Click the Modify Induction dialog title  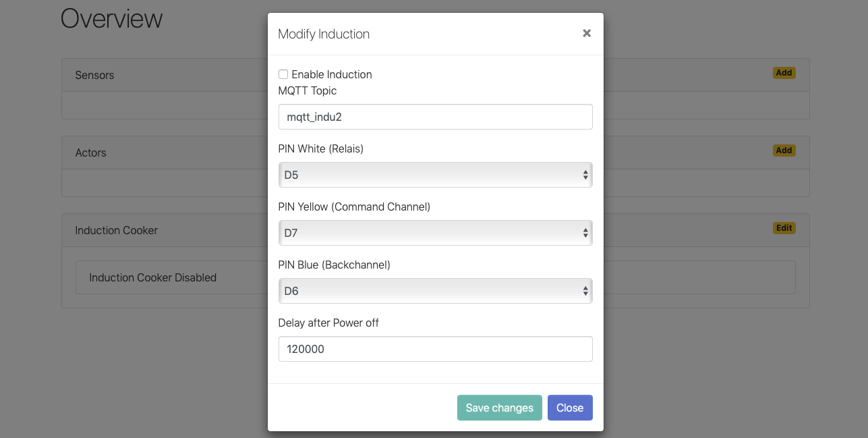coord(324,34)
